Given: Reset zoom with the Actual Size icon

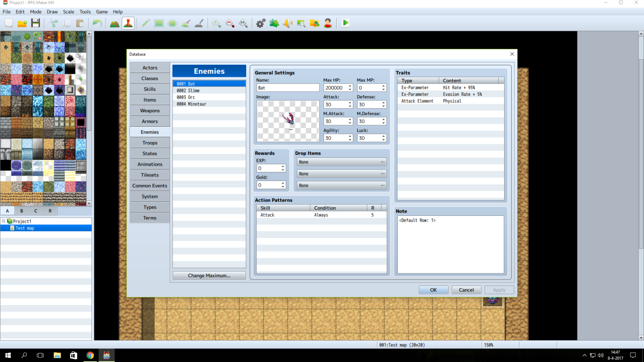Looking at the screenshot, I should (243, 23).
